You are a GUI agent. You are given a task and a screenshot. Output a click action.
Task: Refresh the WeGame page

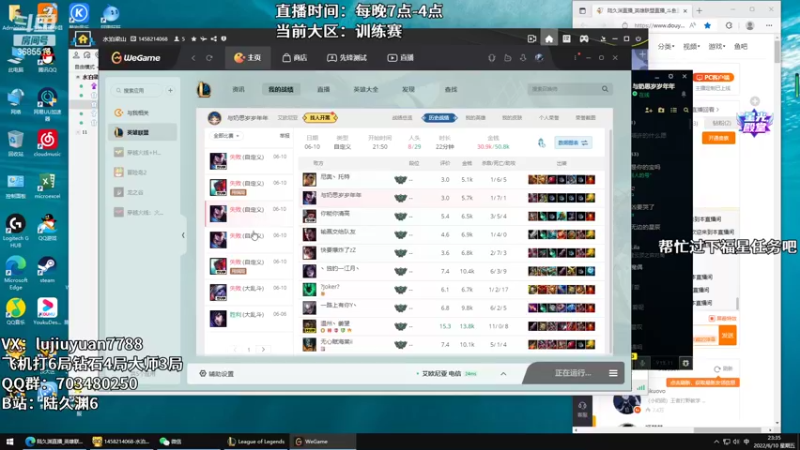coord(209,58)
